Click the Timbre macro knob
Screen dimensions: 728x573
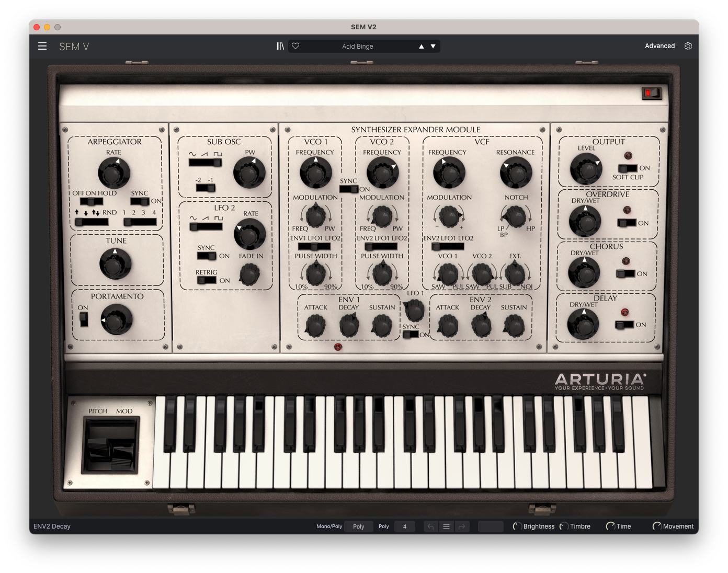coord(564,526)
